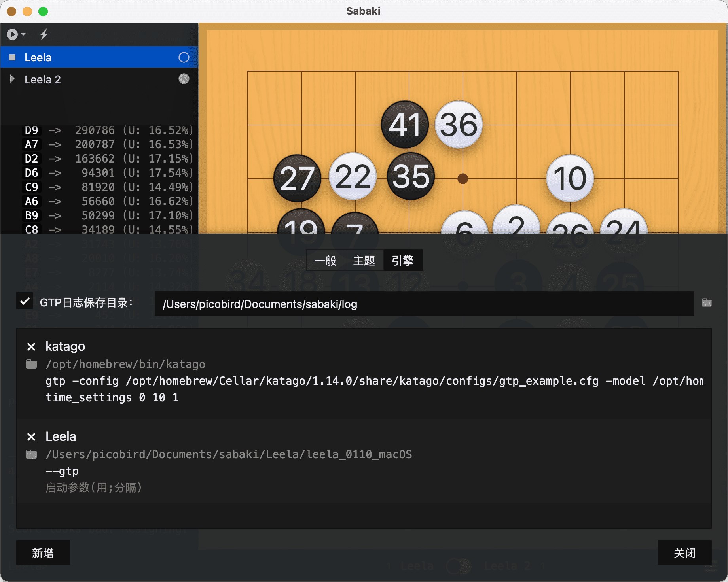Browse for GTP log folder
728x582 pixels.
point(707,303)
